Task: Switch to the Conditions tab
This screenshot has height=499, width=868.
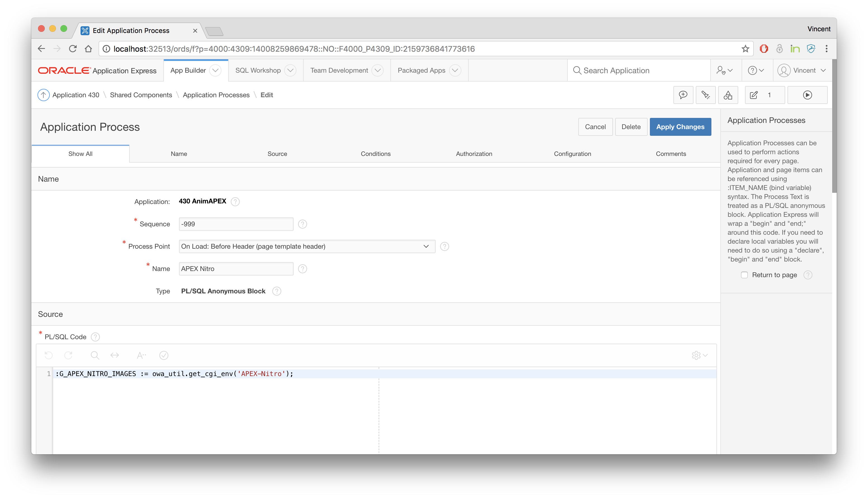Action: (376, 154)
